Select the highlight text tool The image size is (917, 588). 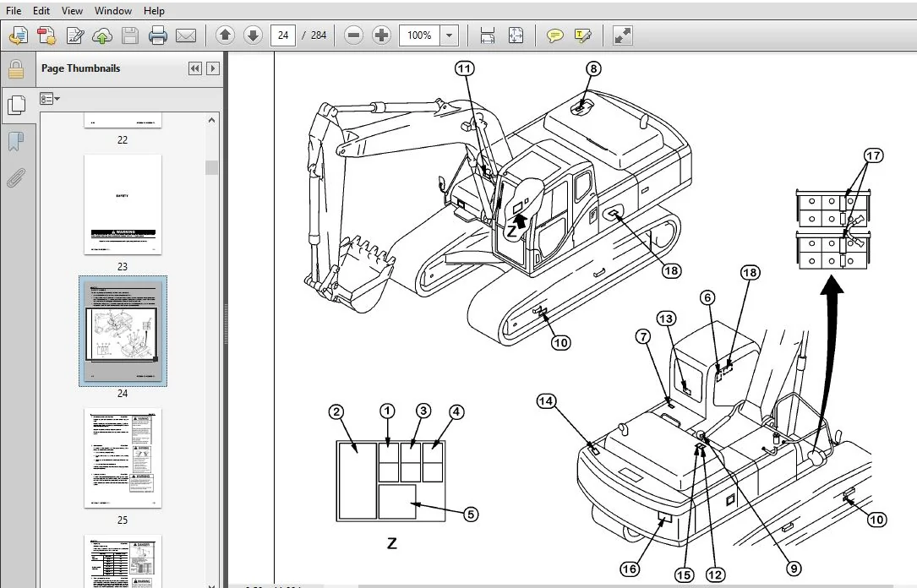coord(583,35)
